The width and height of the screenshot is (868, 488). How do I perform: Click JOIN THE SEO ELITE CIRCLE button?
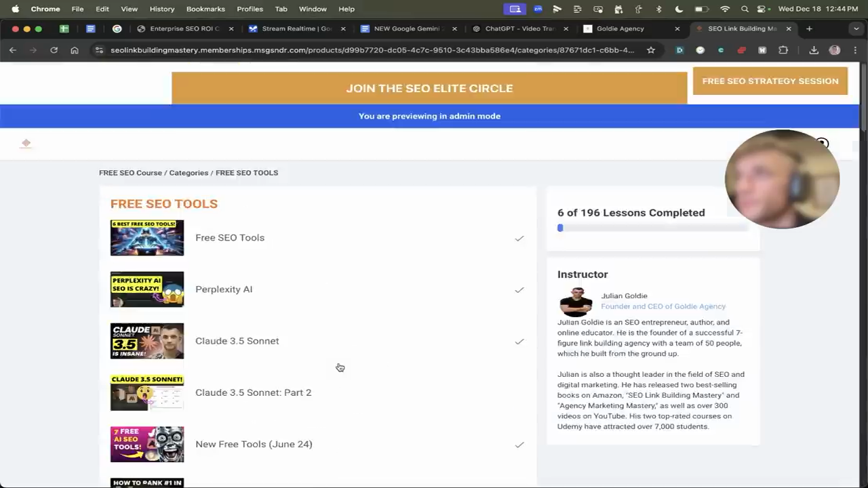(x=429, y=88)
